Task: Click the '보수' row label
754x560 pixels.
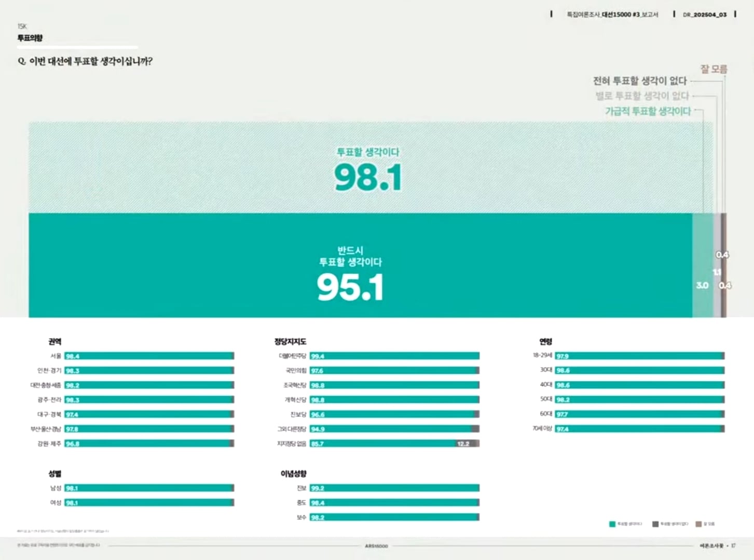Action: click(301, 517)
